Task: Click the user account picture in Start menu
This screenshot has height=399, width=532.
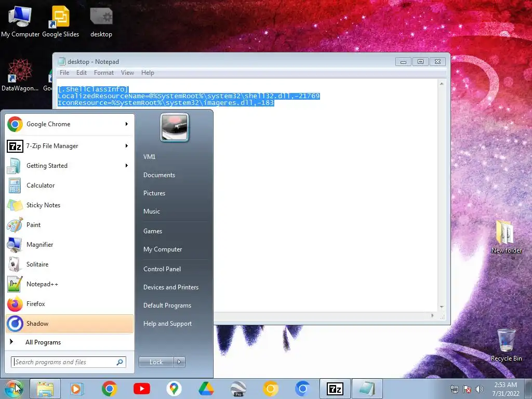Action: point(175,128)
